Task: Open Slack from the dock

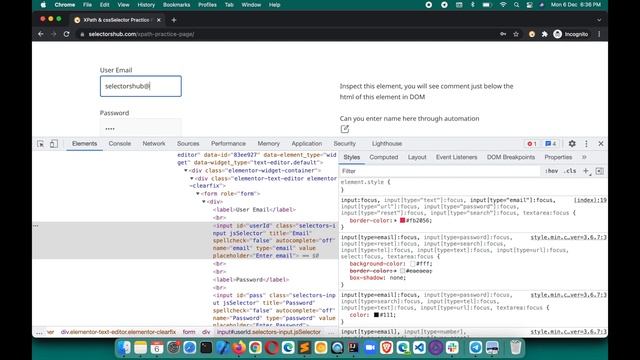Action: point(452,348)
